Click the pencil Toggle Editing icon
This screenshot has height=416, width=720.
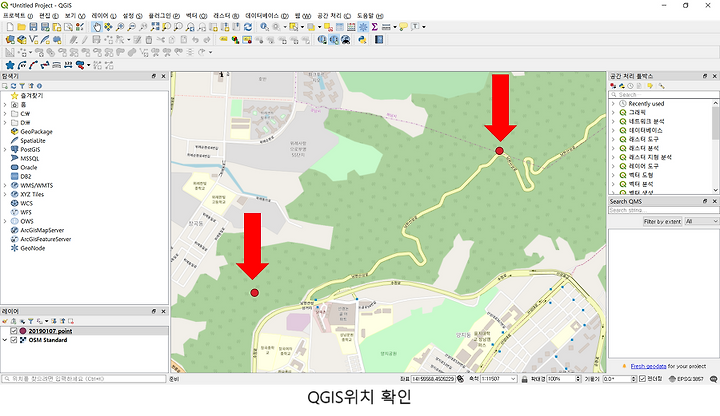[x=84, y=40]
